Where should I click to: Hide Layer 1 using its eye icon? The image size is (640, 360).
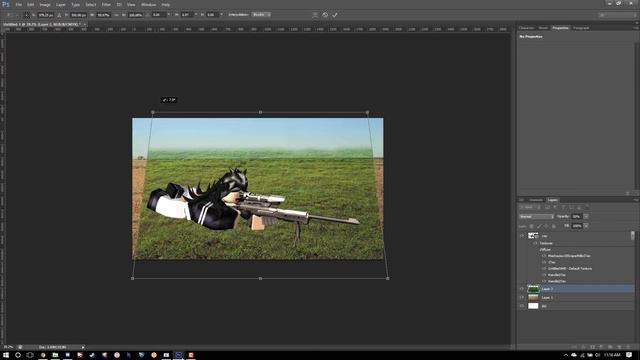tap(522, 298)
